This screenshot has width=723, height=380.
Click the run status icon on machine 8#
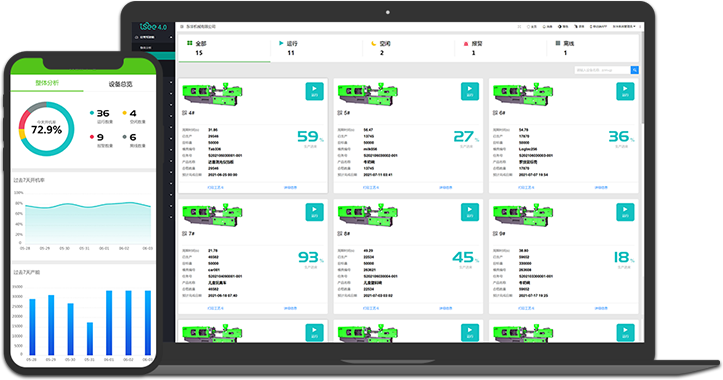click(469, 212)
